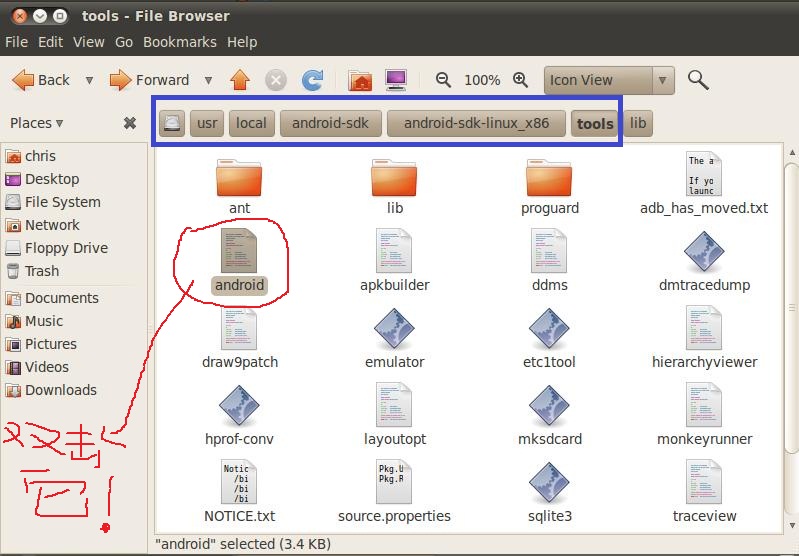Screen dimensions: 799x556
Task: Reload the current folder
Action: coord(312,80)
